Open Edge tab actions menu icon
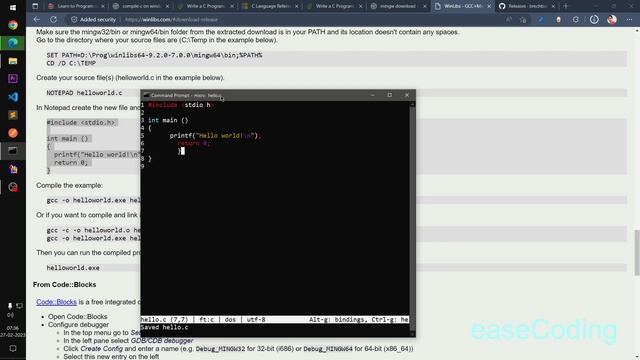The height and width of the screenshot is (360, 640). point(35,6)
